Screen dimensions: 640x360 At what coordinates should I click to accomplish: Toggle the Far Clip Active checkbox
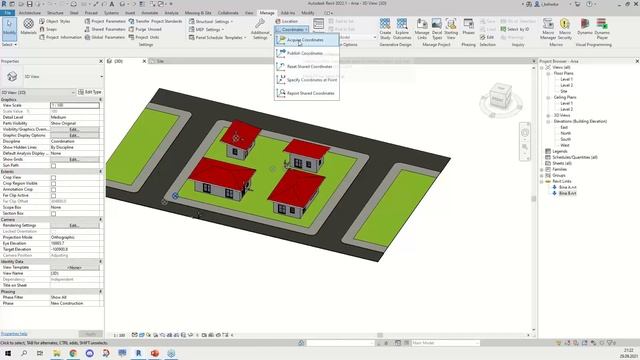(x=53, y=196)
